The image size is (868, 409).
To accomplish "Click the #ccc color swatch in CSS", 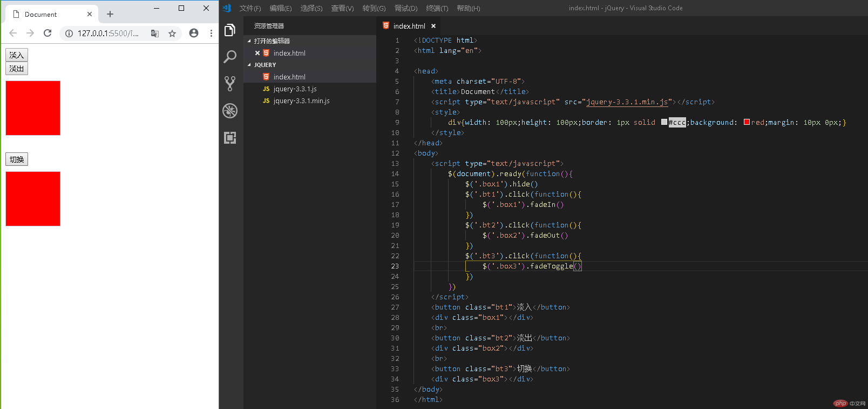I will [664, 122].
